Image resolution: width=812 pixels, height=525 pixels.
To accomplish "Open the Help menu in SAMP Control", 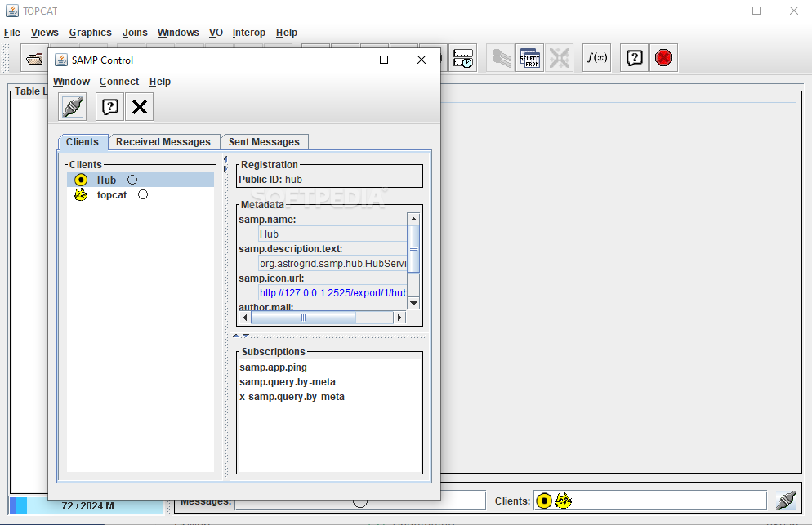I will click(160, 82).
